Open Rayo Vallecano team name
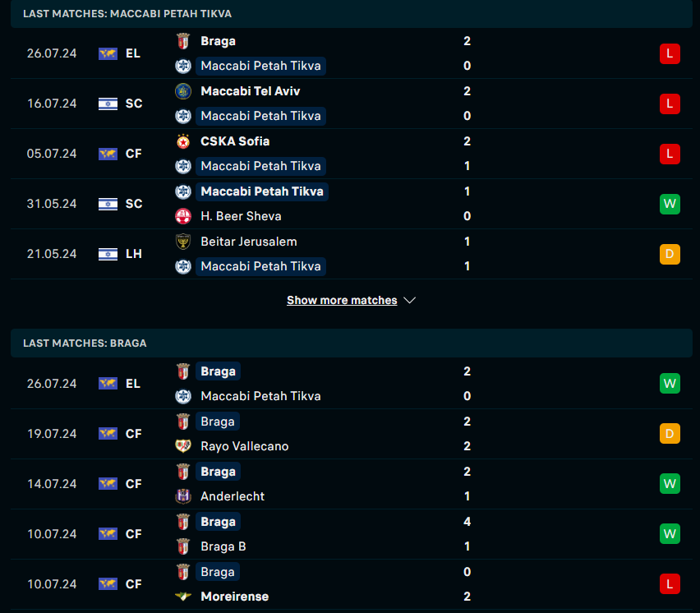 [x=245, y=446]
